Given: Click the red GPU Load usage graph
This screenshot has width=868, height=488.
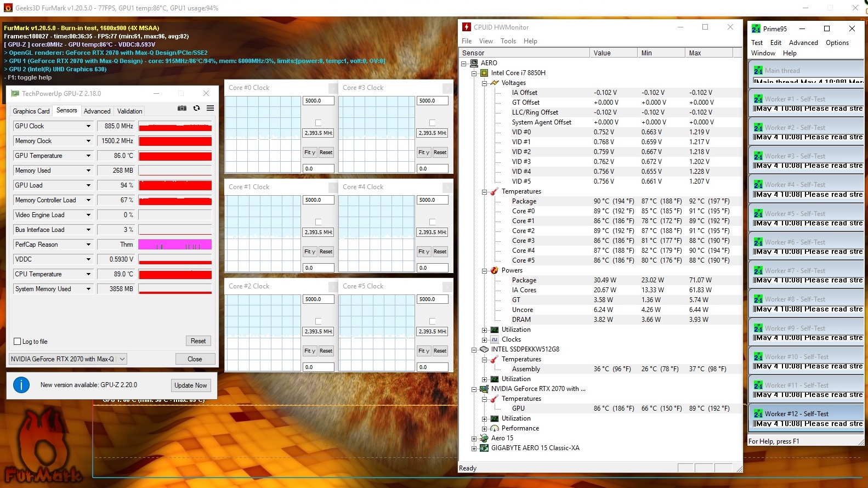Looking at the screenshot, I should (175, 185).
